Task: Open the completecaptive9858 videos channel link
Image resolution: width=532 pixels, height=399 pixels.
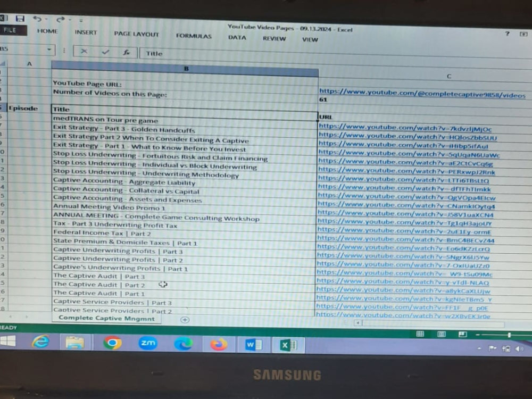Action: click(422, 93)
